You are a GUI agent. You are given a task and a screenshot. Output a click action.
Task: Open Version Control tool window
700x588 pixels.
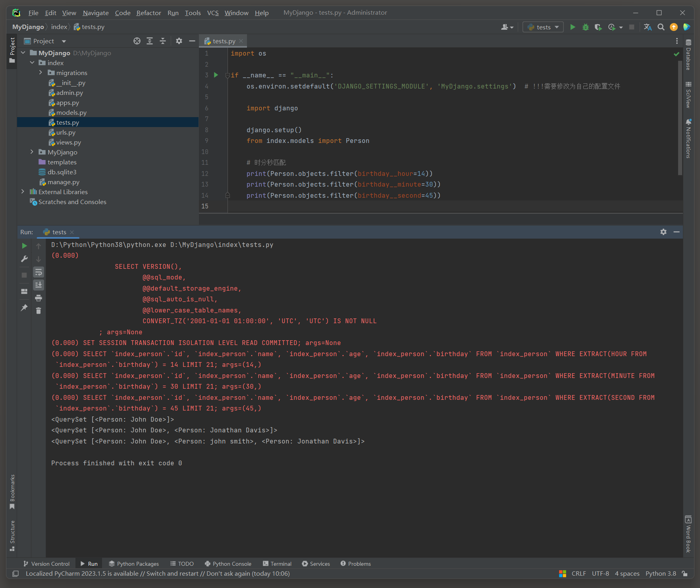click(46, 564)
